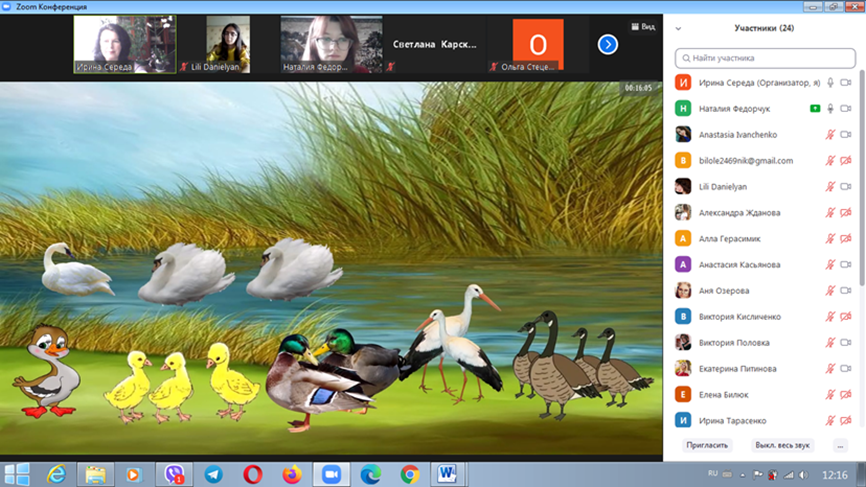Open the Вид view options menu
The height and width of the screenshot is (487, 866).
point(643,27)
